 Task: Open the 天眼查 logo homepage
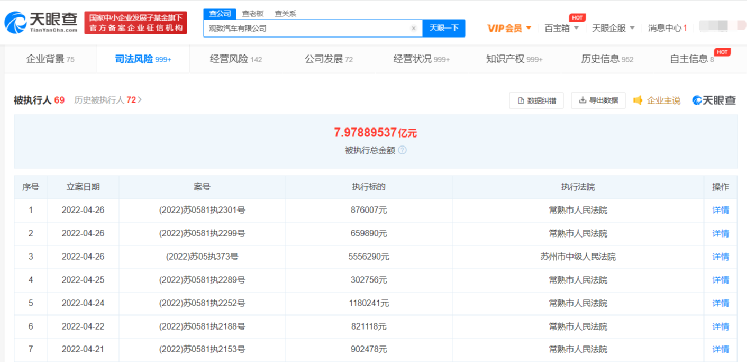(x=41, y=22)
